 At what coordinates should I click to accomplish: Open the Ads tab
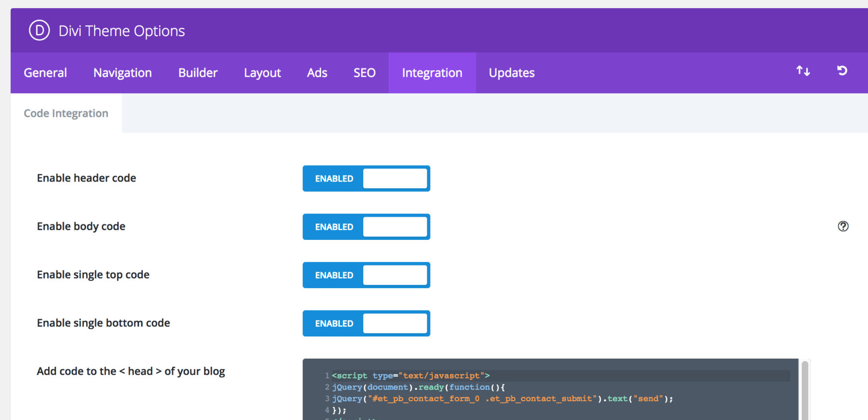(317, 73)
